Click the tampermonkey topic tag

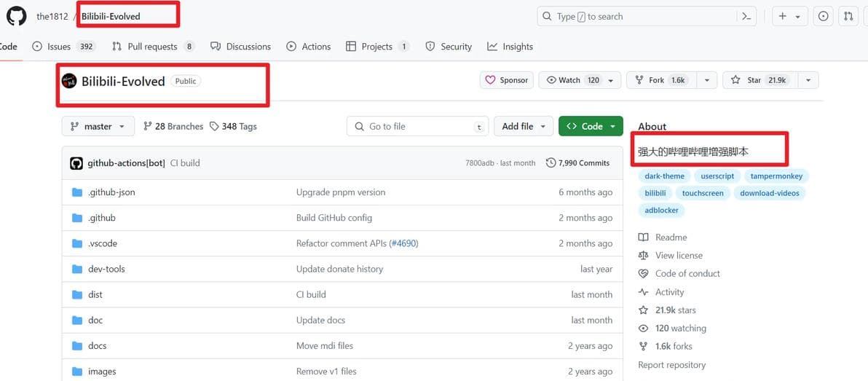776,176
